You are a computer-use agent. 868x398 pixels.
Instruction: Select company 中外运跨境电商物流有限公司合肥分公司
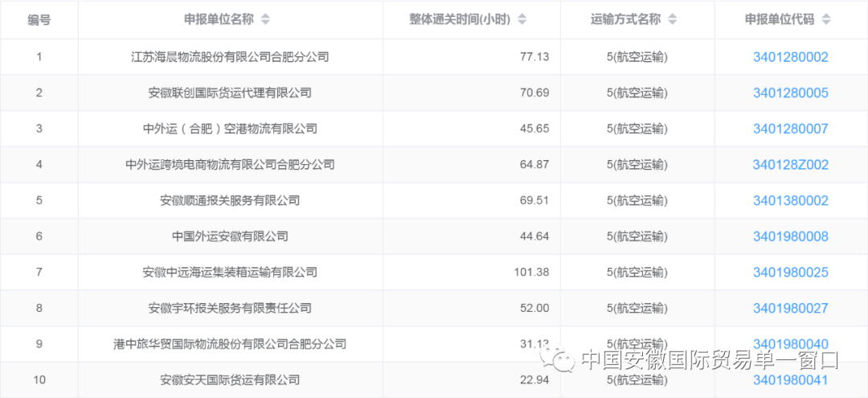[231, 164]
